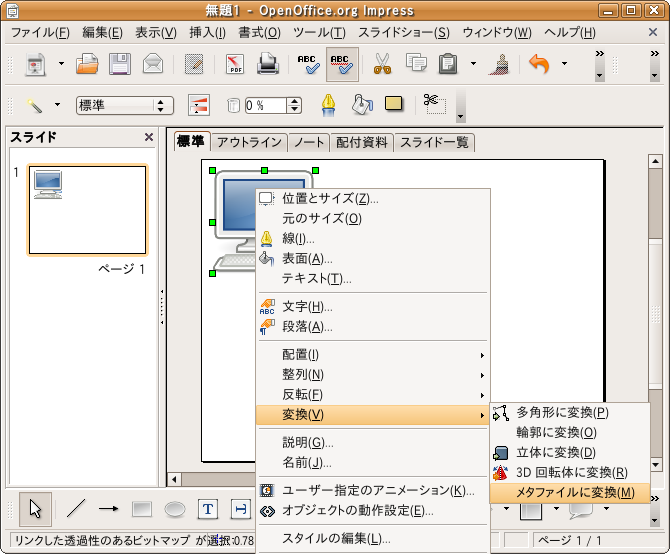Image resolution: width=670 pixels, height=554 pixels.
Task: Click the Crop picture scissors icon
Action: [435, 104]
